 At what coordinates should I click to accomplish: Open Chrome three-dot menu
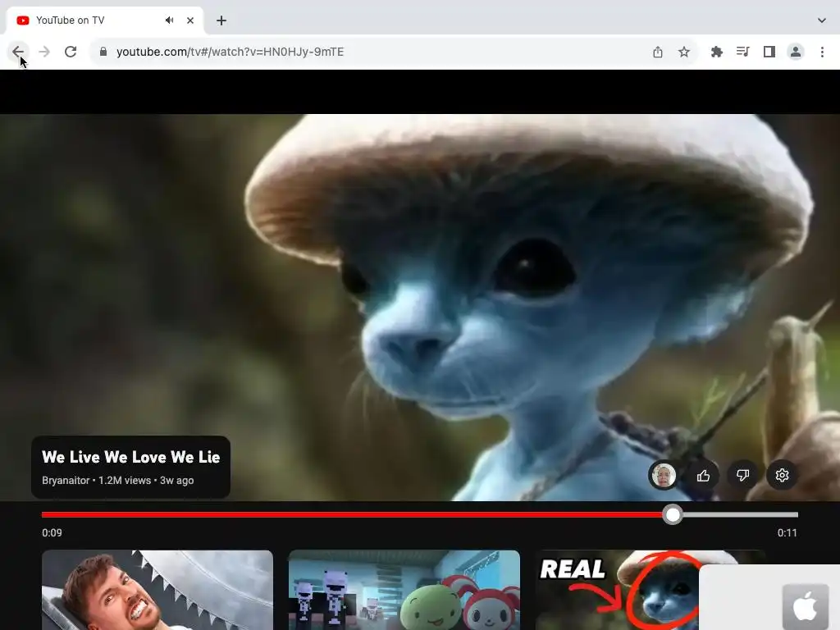(x=822, y=52)
